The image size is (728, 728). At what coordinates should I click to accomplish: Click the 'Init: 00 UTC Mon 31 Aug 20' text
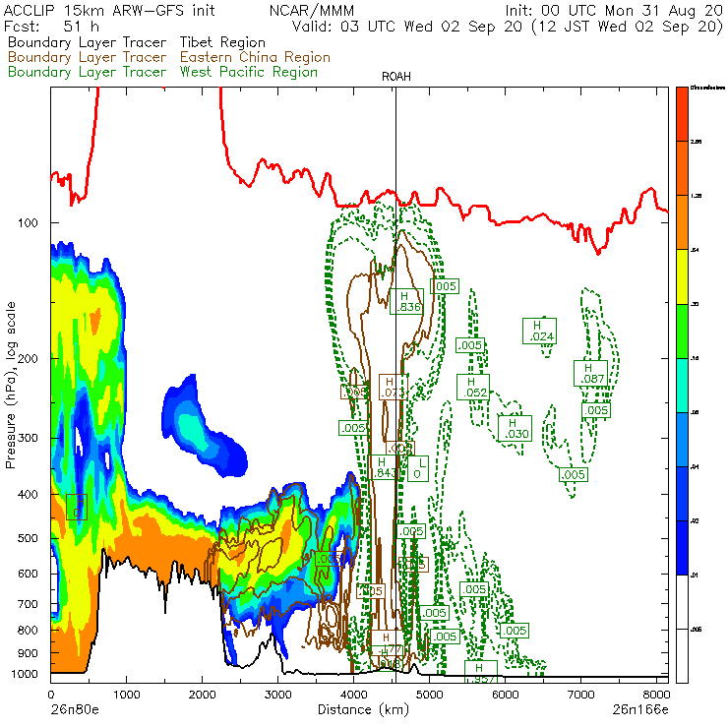pos(614,10)
